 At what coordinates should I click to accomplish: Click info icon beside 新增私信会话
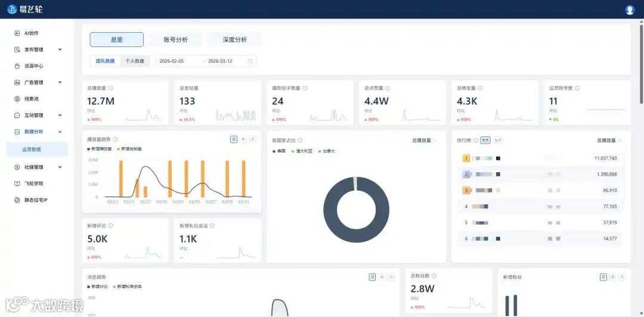(x=212, y=225)
